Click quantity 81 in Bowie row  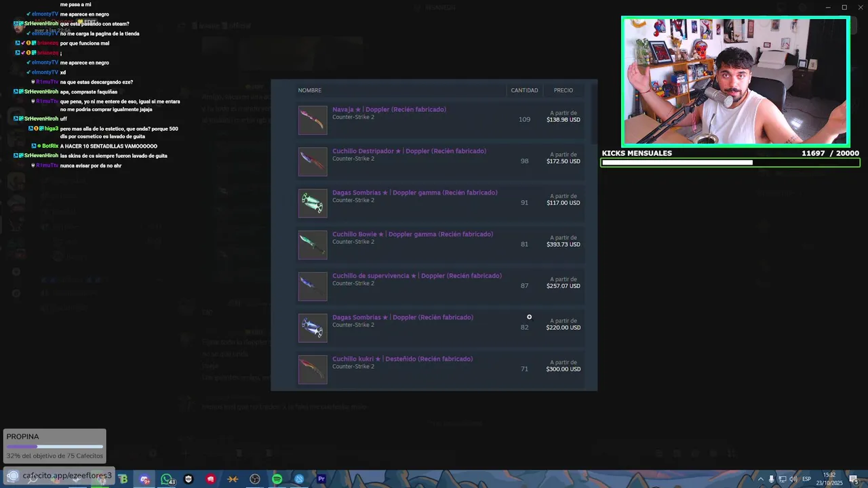pyautogui.click(x=524, y=244)
